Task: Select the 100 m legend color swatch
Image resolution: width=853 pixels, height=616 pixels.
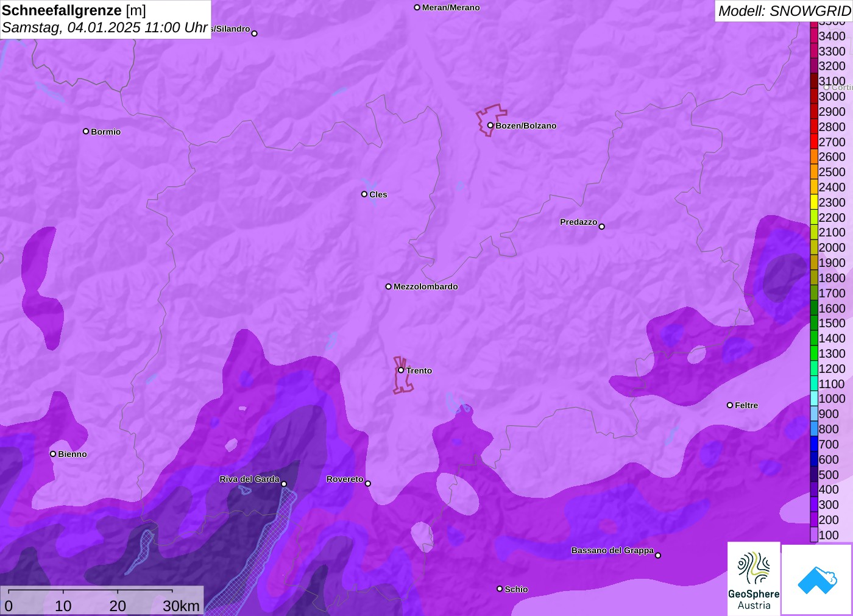Action: [814, 535]
